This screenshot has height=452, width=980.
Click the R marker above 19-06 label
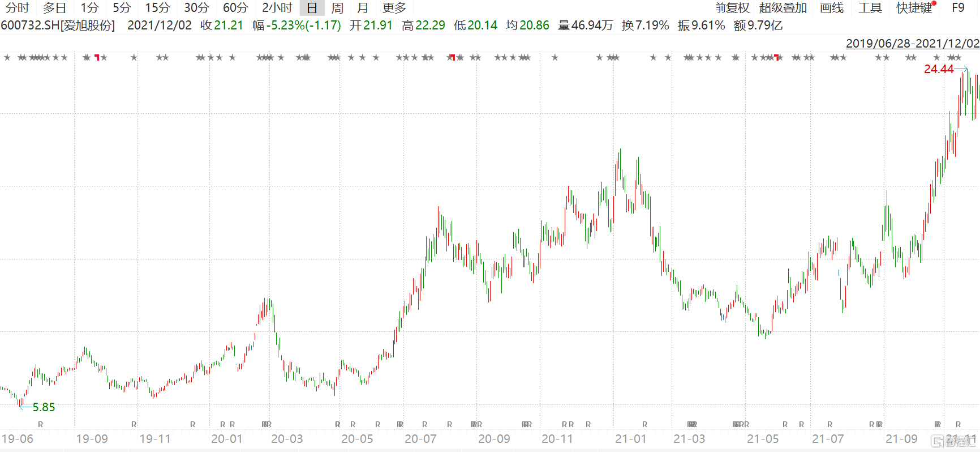40,424
